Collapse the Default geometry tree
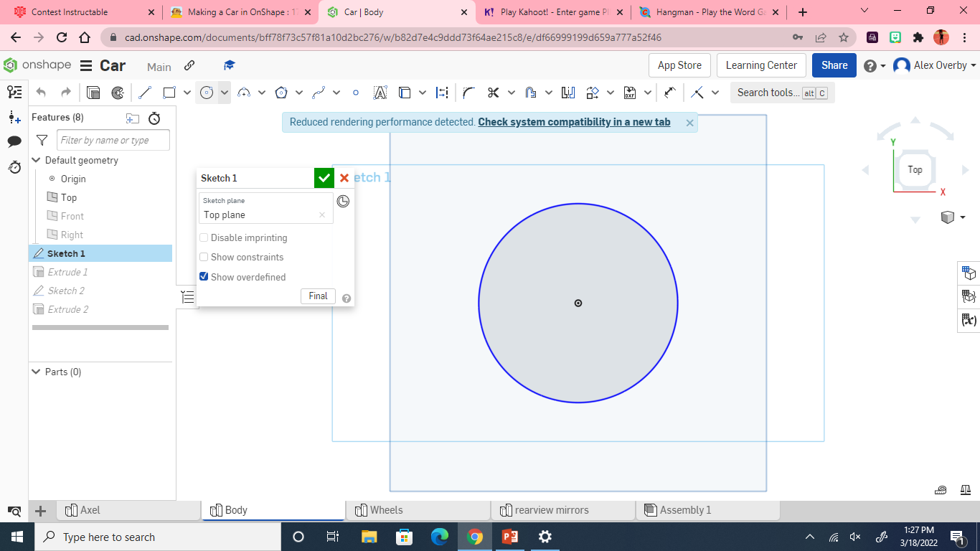The image size is (980, 551). point(35,160)
